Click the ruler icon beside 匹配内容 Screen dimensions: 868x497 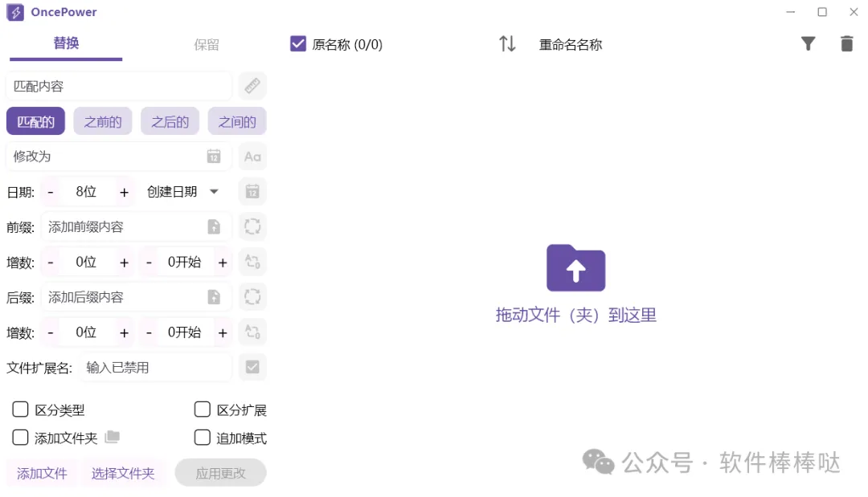252,86
